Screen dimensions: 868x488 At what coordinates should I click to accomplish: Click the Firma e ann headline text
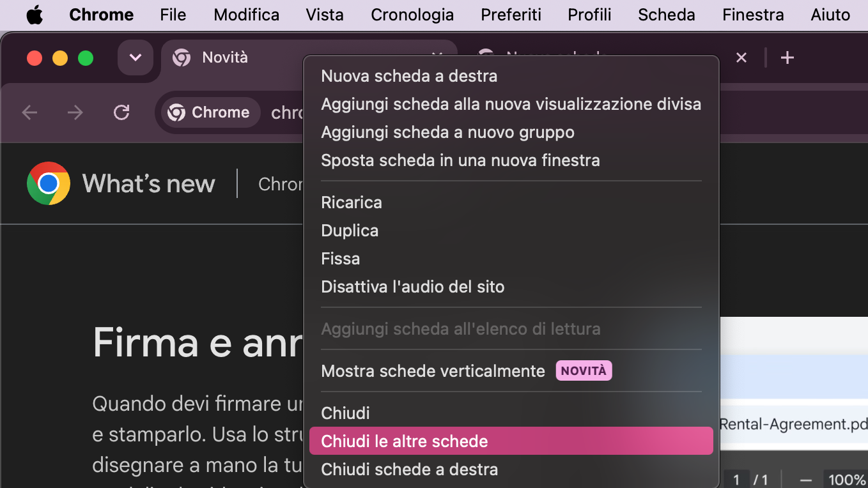pos(198,342)
